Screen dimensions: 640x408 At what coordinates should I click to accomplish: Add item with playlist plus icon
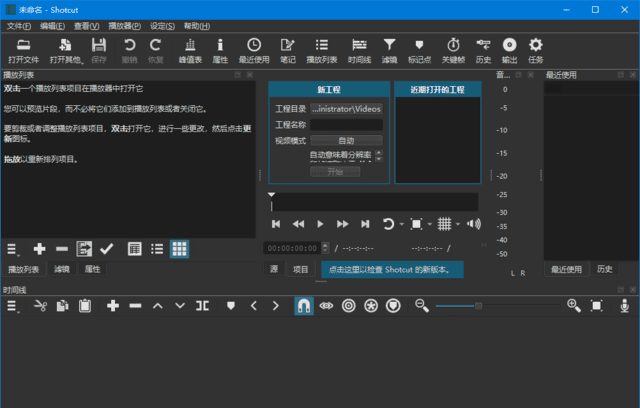pos(40,249)
